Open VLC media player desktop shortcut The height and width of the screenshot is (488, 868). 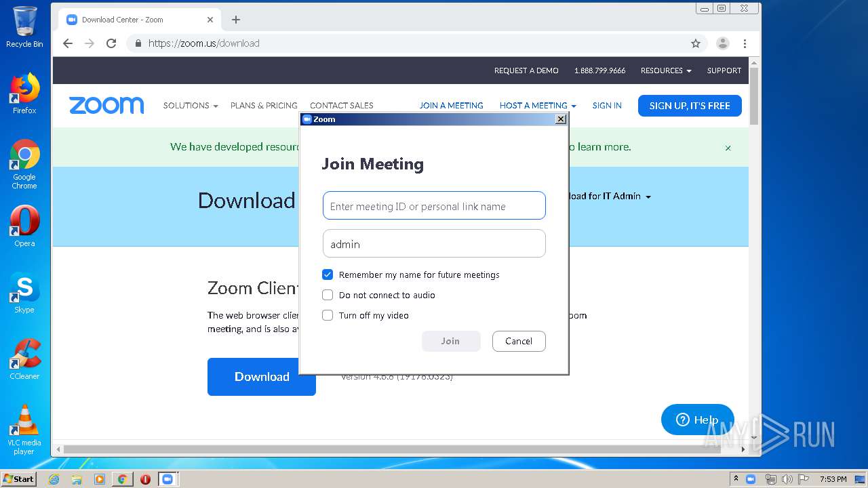[24, 430]
